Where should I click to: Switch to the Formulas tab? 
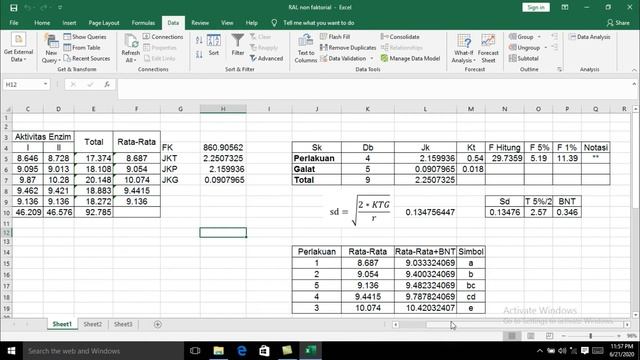(x=143, y=23)
